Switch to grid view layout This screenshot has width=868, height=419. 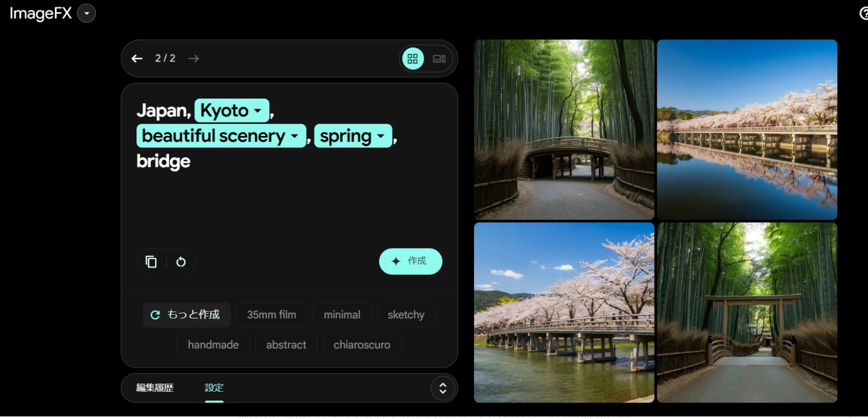click(412, 59)
